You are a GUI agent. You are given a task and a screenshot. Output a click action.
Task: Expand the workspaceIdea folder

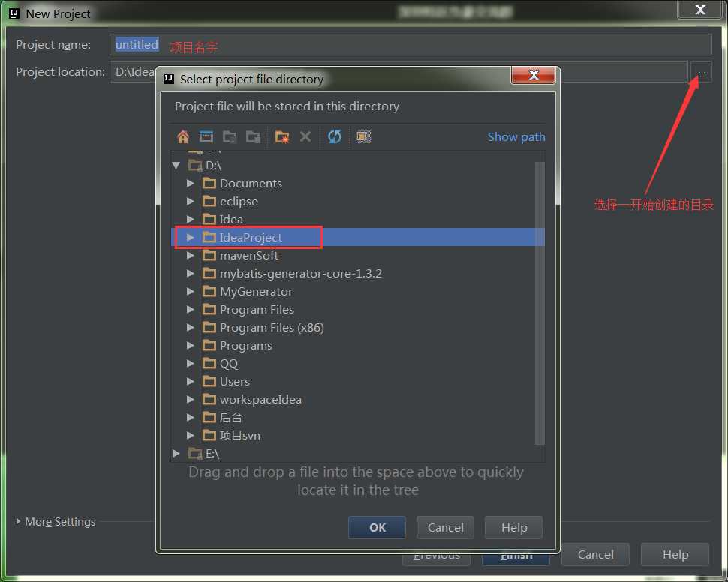click(x=190, y=399)
